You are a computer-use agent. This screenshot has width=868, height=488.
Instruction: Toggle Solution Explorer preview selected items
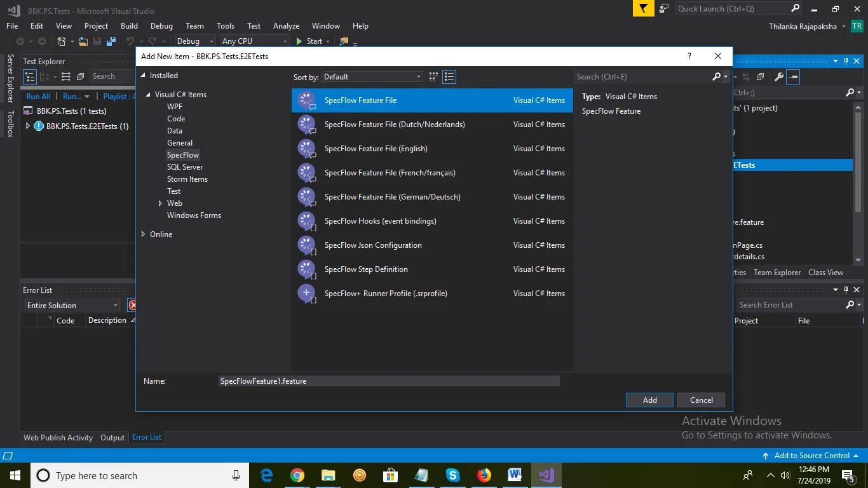(793, 77)
